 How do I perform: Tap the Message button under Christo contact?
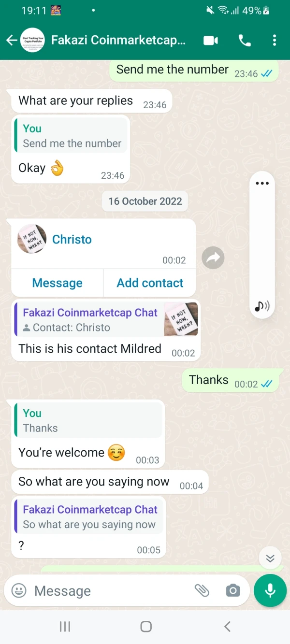pos(57,283)
